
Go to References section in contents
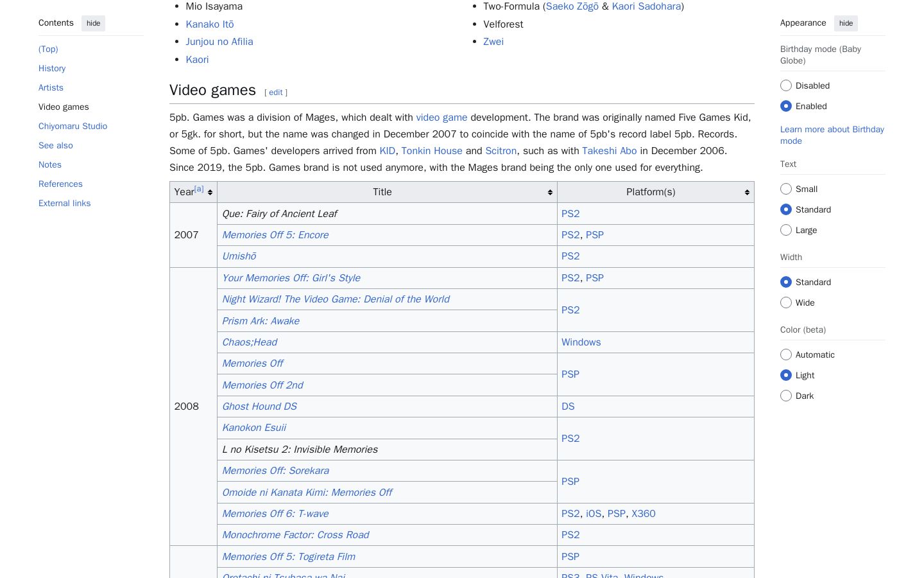[x=60, y=184]
